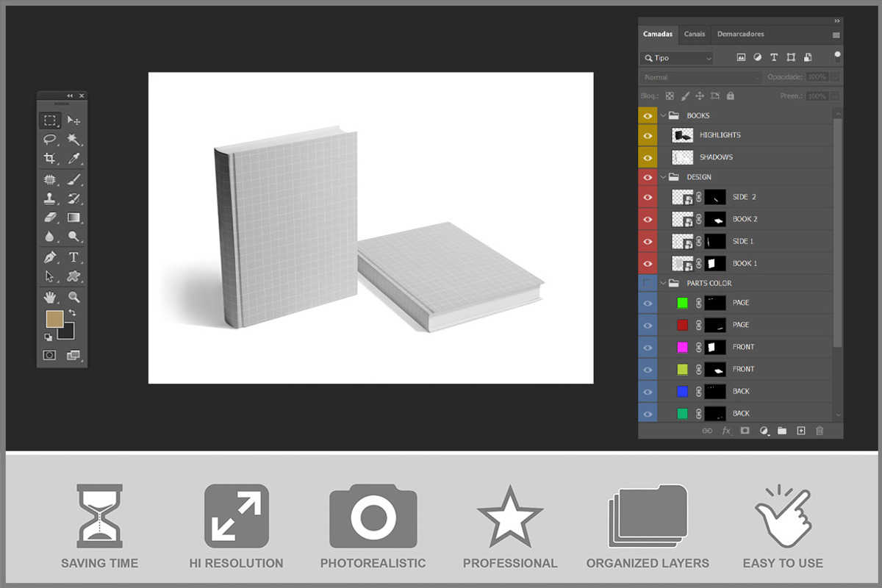This screenshot has height=588, width=882.
Task: Select the Brush tool
Action: coord(73,179)
